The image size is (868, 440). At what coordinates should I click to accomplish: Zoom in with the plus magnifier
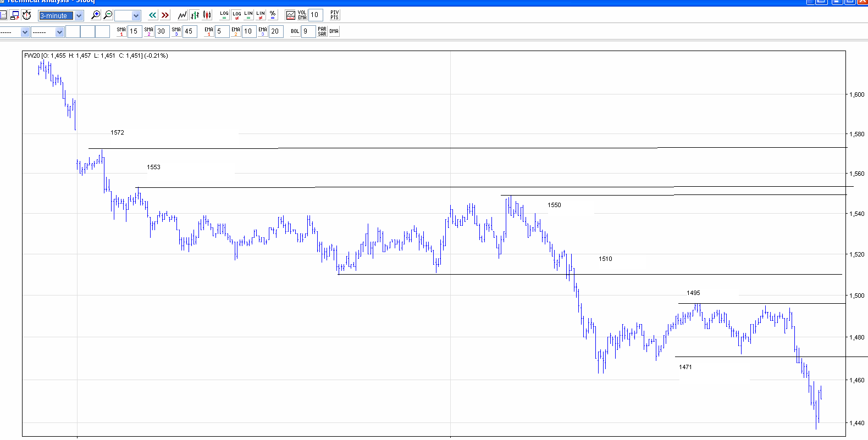[x=96, y=15]
